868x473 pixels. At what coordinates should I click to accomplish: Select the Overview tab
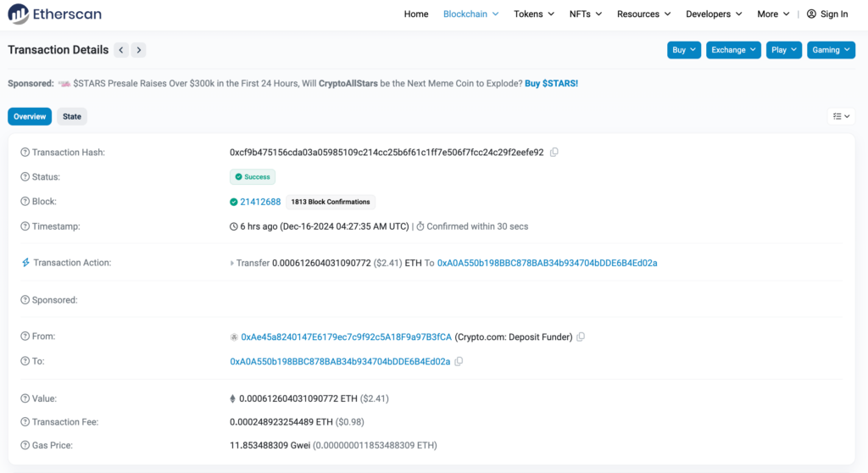pyautogui.click(x=30, y=116)
